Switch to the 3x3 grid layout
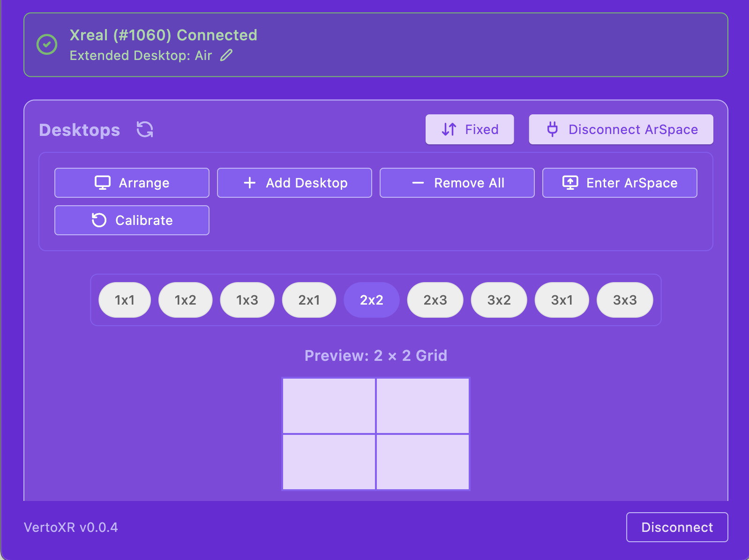Screen dimensions: 749x560 (625, 300)
